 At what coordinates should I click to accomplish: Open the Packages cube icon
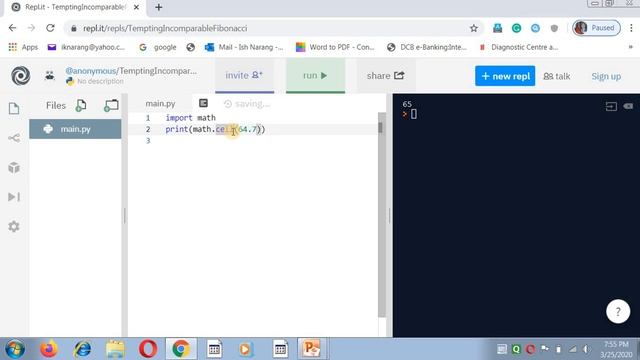point(14,167)
